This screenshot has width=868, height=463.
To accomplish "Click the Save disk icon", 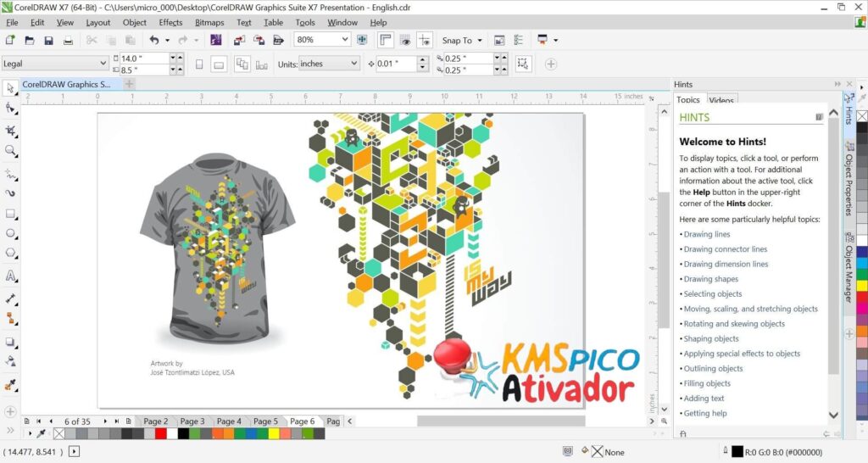I will click(x=48, y=40).
